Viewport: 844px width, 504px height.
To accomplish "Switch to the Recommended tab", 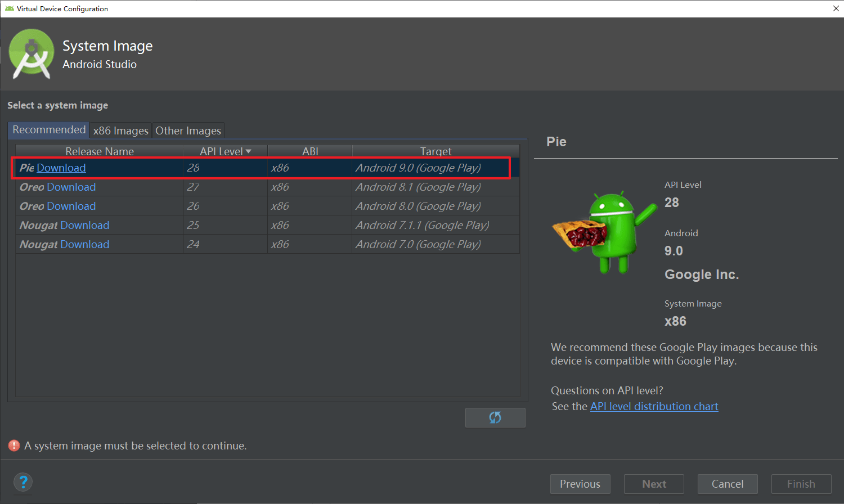I will (x=49, y=130).
